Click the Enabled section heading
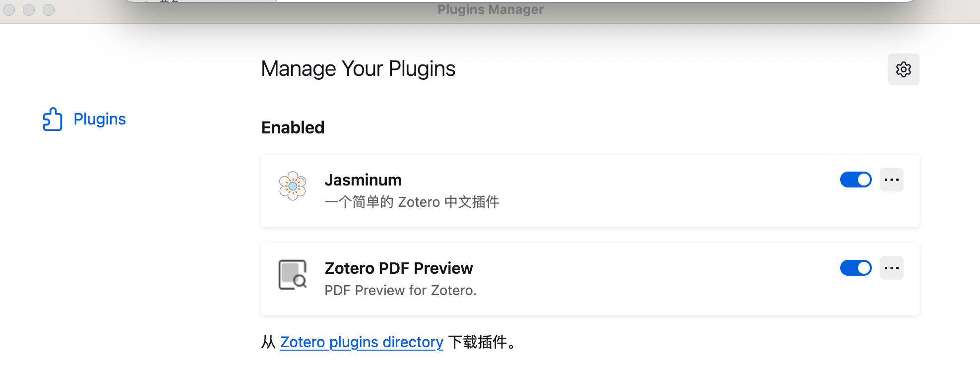The image size is (980, 366). pos(293,127)
